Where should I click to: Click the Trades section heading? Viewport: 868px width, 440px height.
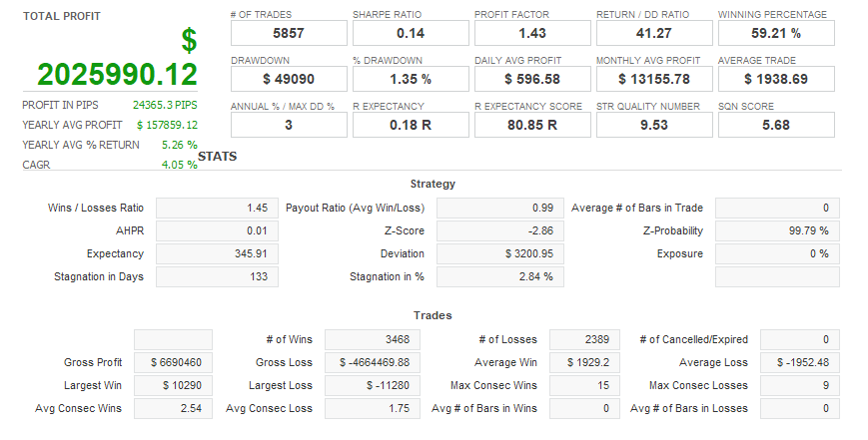tap(433, 315)
